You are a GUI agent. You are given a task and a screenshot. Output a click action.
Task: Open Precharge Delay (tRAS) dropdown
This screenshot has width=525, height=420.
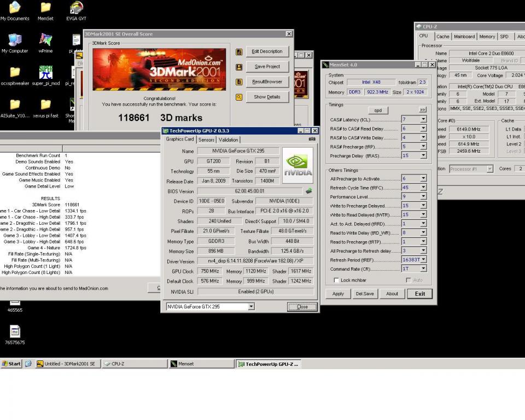(423, 155)
